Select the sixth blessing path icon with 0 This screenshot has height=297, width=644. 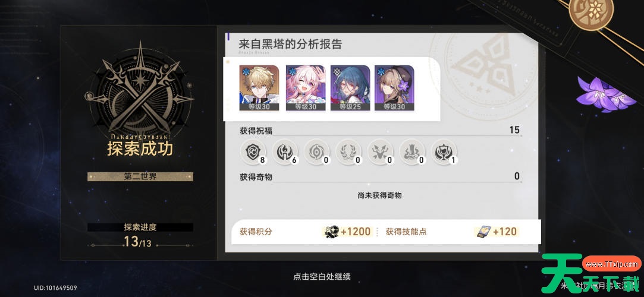tap(412, 152)
